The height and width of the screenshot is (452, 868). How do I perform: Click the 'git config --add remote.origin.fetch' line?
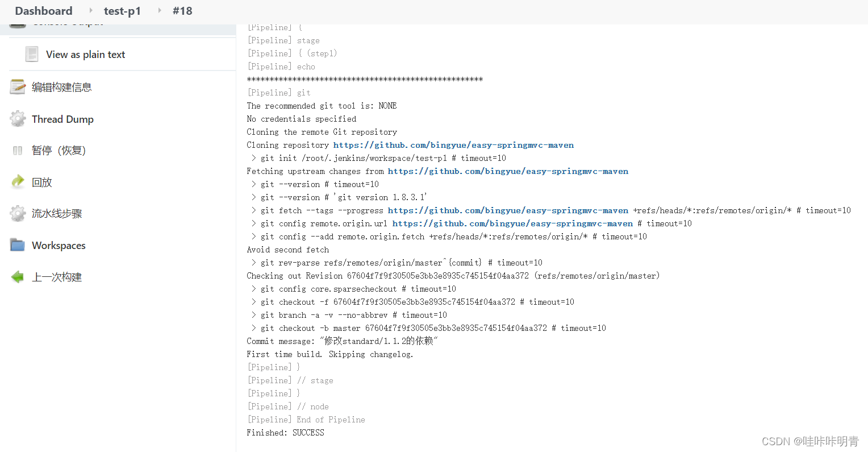[449, 237]
